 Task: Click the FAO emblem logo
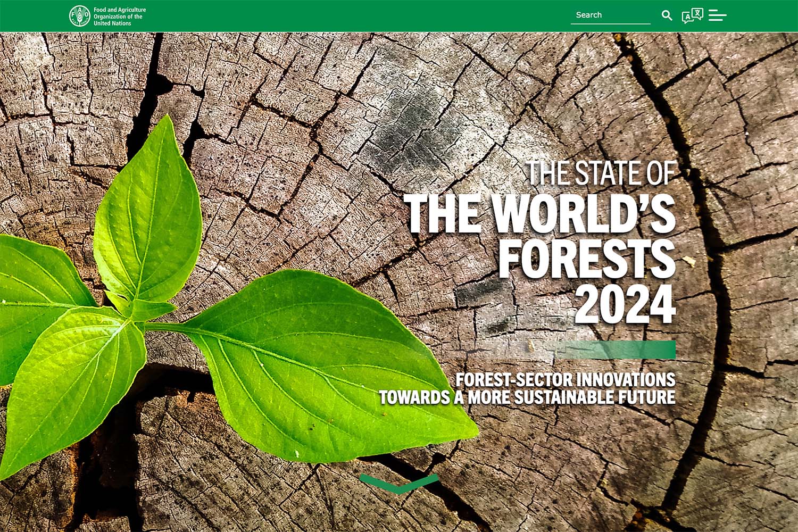click(x=80, y=16)
